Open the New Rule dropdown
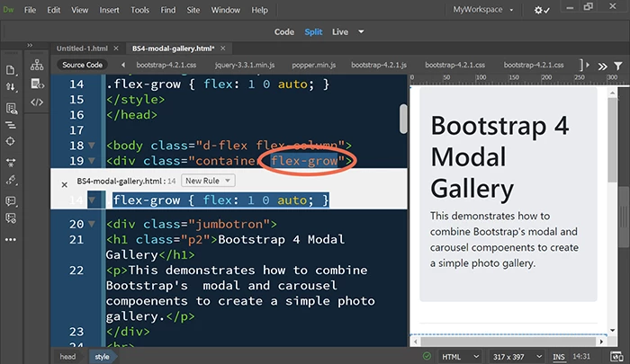The height and width of the screenshot is (364, 630). tap(208, 181)
